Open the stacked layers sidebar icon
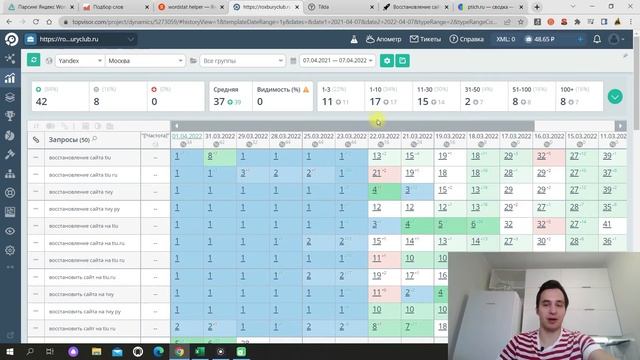640x360 pixels. tap(10, 97)
